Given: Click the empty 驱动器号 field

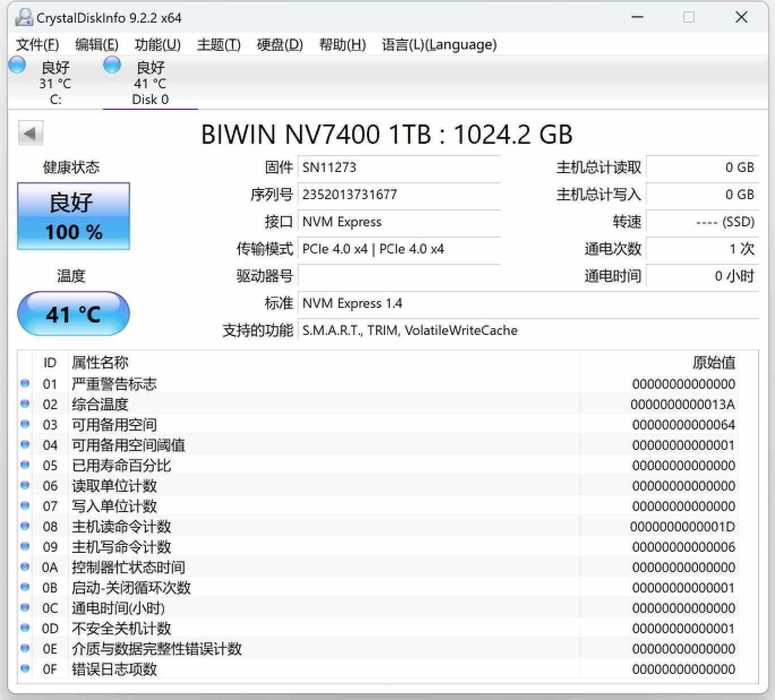Looking at the screenshot, I should pyautogui.click(x=399, y=276).
